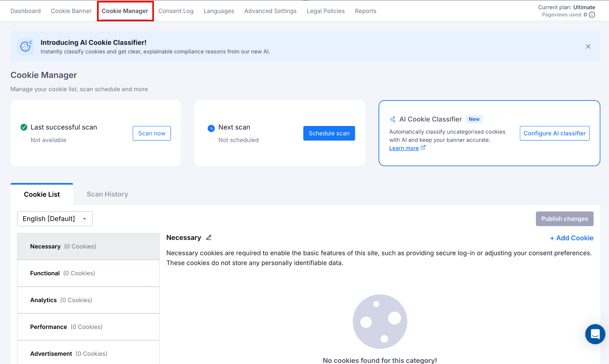Click the cookie classifier icon in banner

point(26,46)
